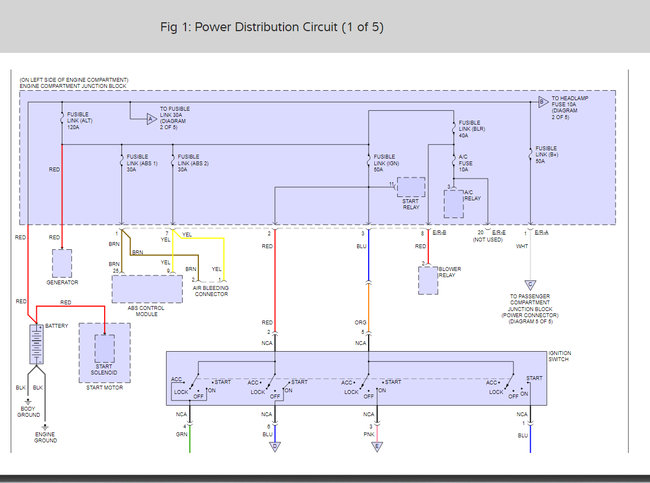650x483 pixels.
Task: Click the 'FUSIBLE LINK (BLR) 40A' label
Action: [x=472, y=129]
